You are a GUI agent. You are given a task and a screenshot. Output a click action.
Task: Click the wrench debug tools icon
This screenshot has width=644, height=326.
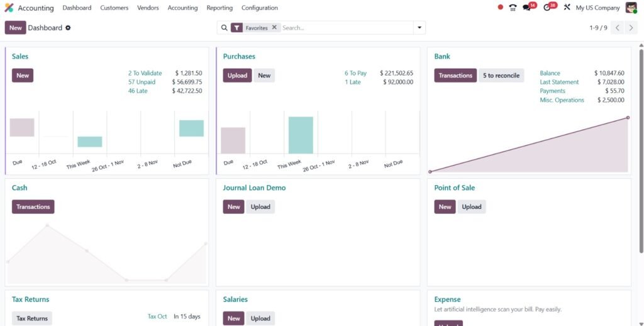pyautogui.click(x=567, y=8)
